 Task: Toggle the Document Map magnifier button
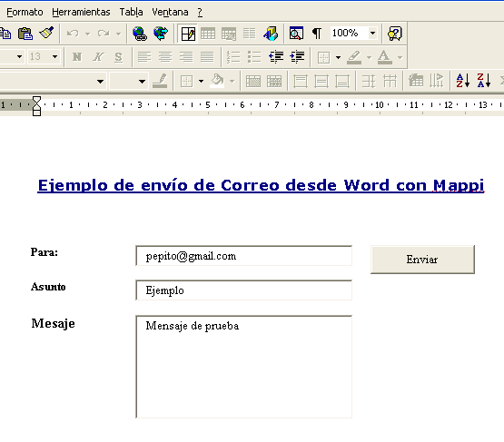tap(296, 34)
